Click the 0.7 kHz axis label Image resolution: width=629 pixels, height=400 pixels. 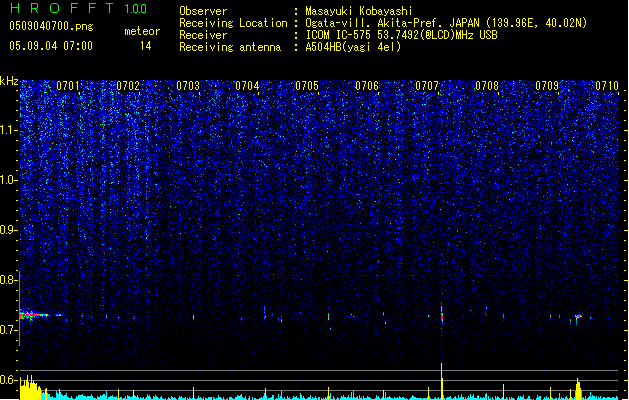tap(8, 330)
